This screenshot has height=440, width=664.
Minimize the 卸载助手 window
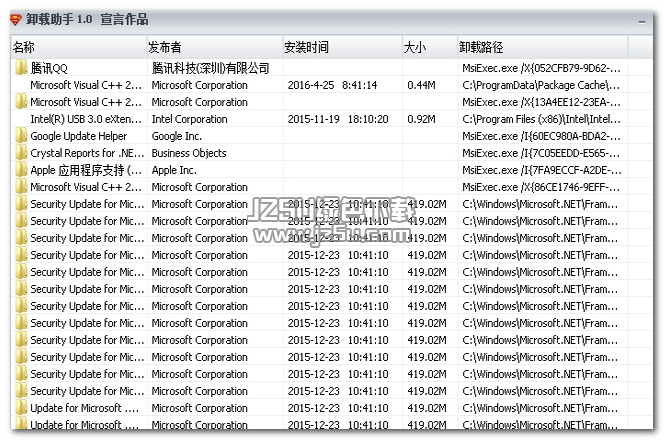tap(642, 21)
